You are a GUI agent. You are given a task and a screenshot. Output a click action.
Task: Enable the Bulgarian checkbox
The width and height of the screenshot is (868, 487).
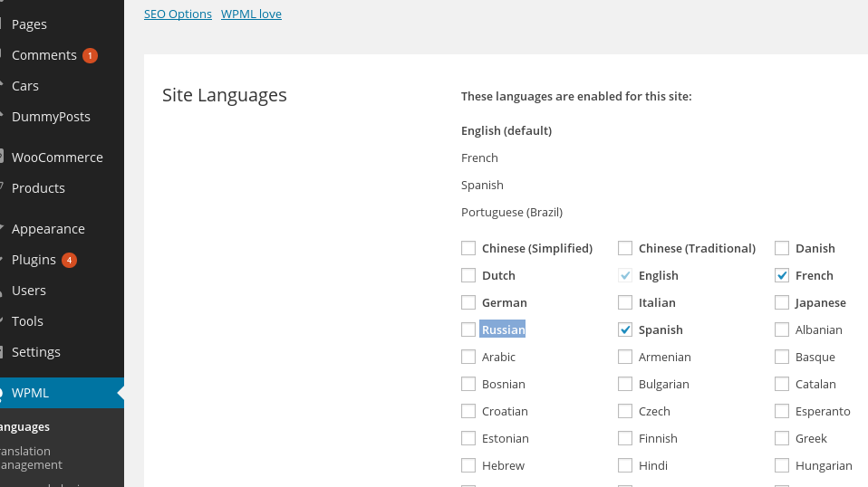pos(625,384)
